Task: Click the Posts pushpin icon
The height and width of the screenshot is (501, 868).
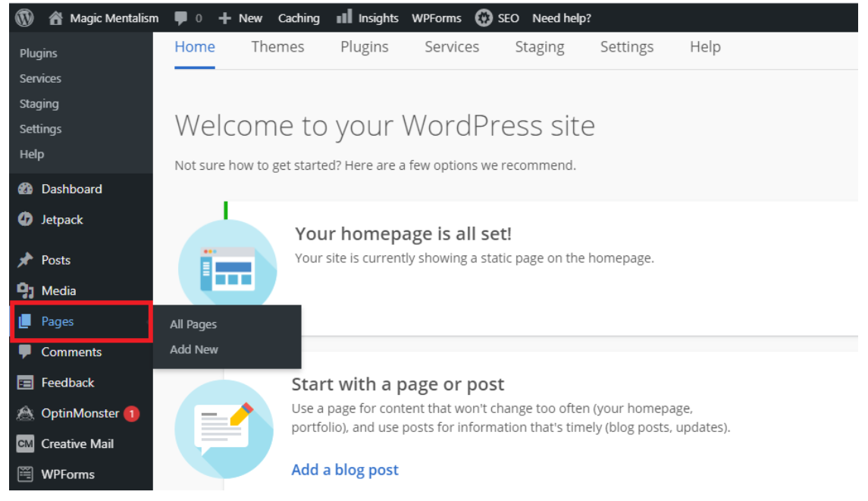Action: point(26,260)
